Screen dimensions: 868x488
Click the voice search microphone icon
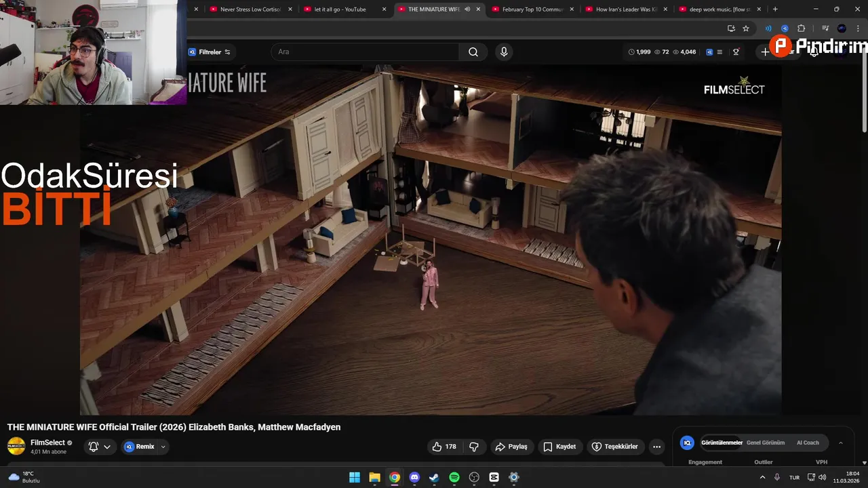coord(503,52)
